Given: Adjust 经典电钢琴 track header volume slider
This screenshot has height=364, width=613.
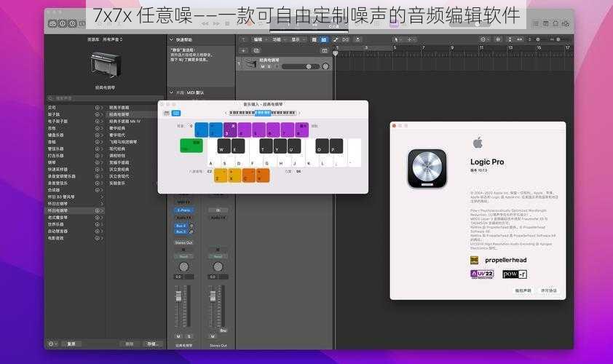Looking at the screenshot, I should [x=300, y=67].
